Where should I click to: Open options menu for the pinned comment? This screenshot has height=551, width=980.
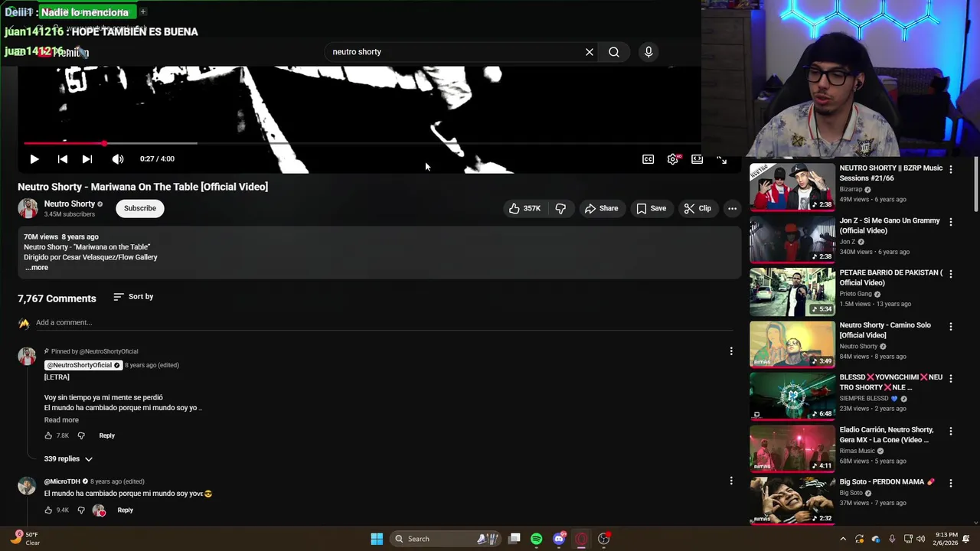[731, 351]
